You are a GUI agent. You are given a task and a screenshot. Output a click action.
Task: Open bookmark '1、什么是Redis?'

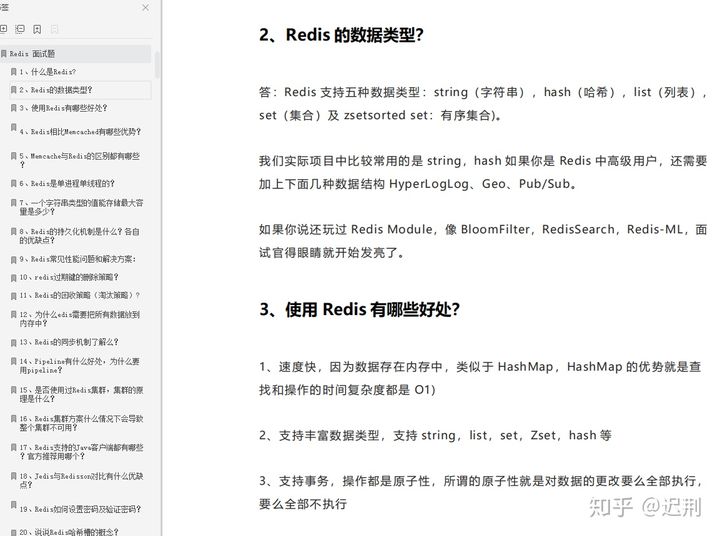pyautogui.click(x=47, y=72)
